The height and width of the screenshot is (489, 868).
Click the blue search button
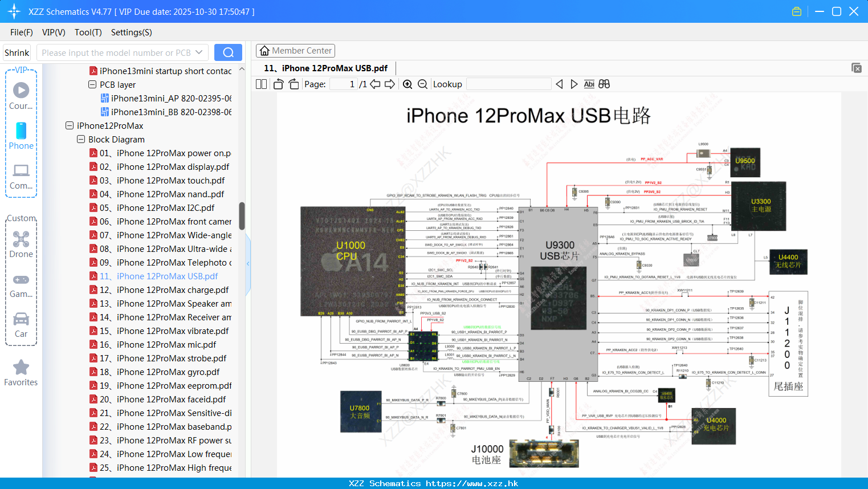pos(228,52)
